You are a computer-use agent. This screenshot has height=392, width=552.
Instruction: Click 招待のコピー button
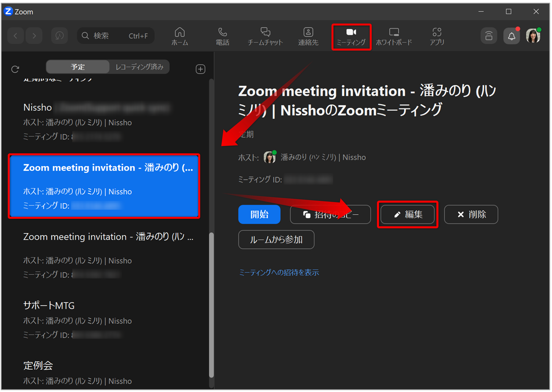click(x=330, y=214)
